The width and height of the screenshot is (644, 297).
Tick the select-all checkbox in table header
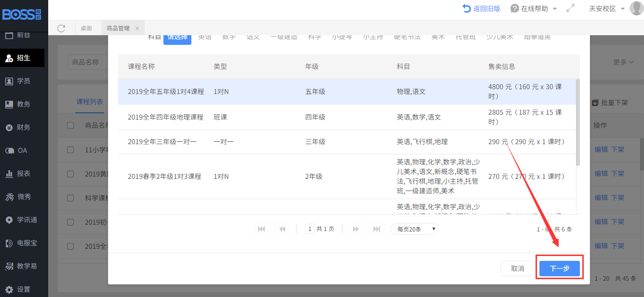(70, 125)
